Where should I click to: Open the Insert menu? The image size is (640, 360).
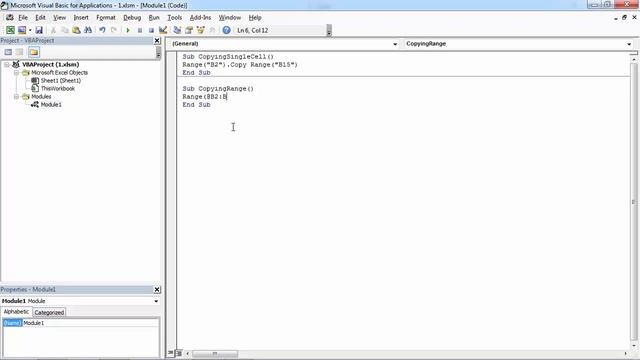(x=81, y=18)
